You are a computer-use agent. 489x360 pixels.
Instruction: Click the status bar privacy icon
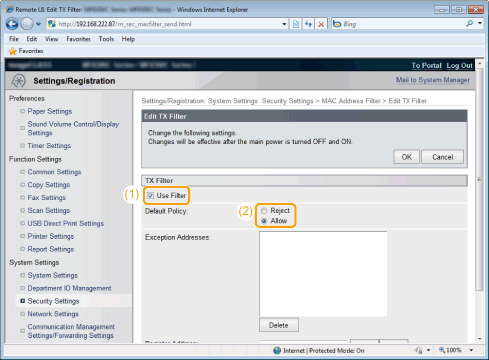[x=419, y=350]
